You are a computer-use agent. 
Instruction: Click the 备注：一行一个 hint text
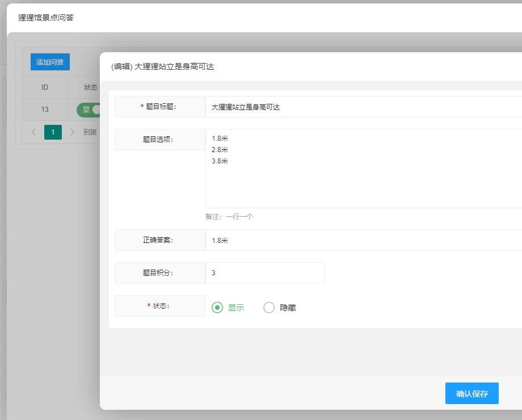coord(229,217)
